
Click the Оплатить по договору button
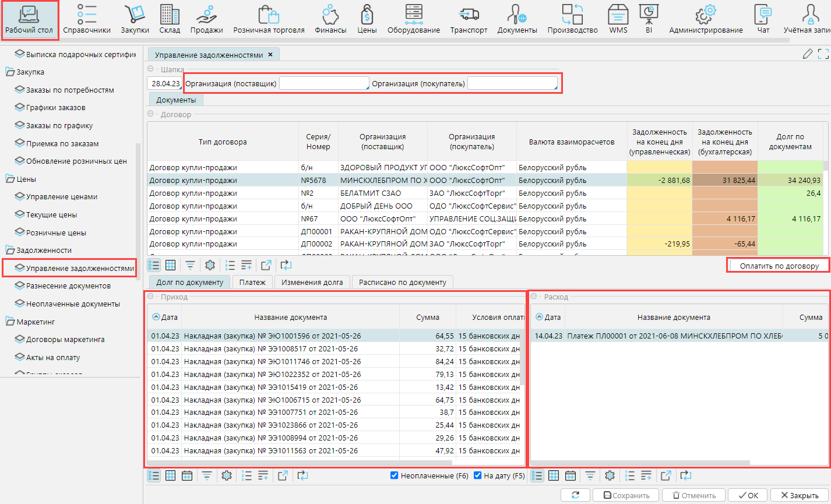[779, 266]
